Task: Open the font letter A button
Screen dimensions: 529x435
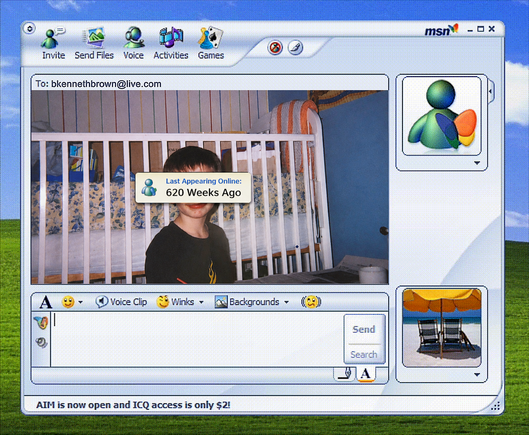Action: coord(46,302)
